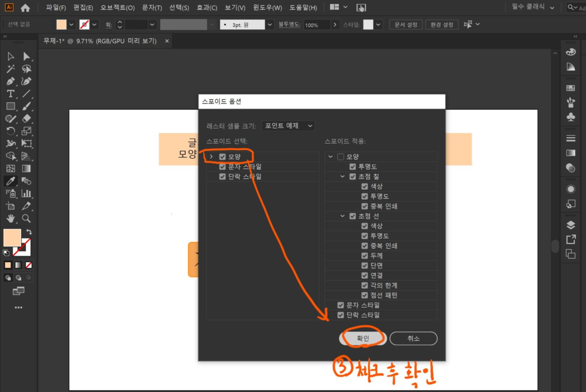Open the 편집(E) menu

(83, 7)
